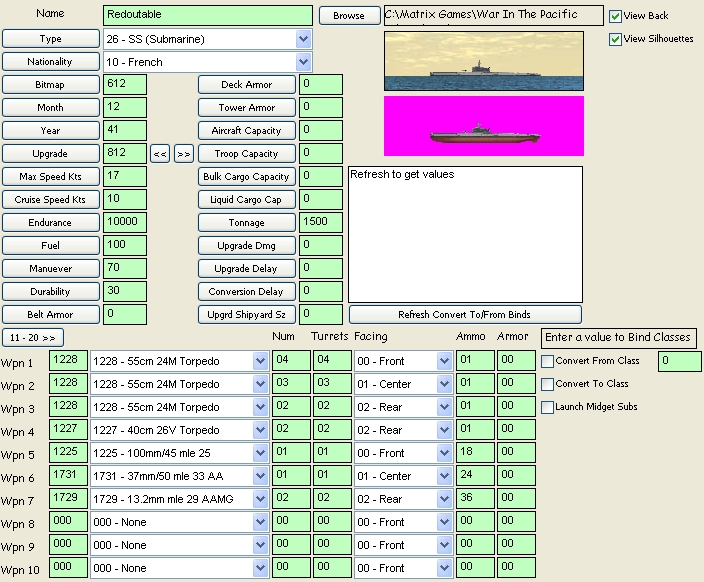Image resolution: width=704 pixels, height=582 pixels.
Task: Click the Bitmap value field 612
Action: [125, 84]
